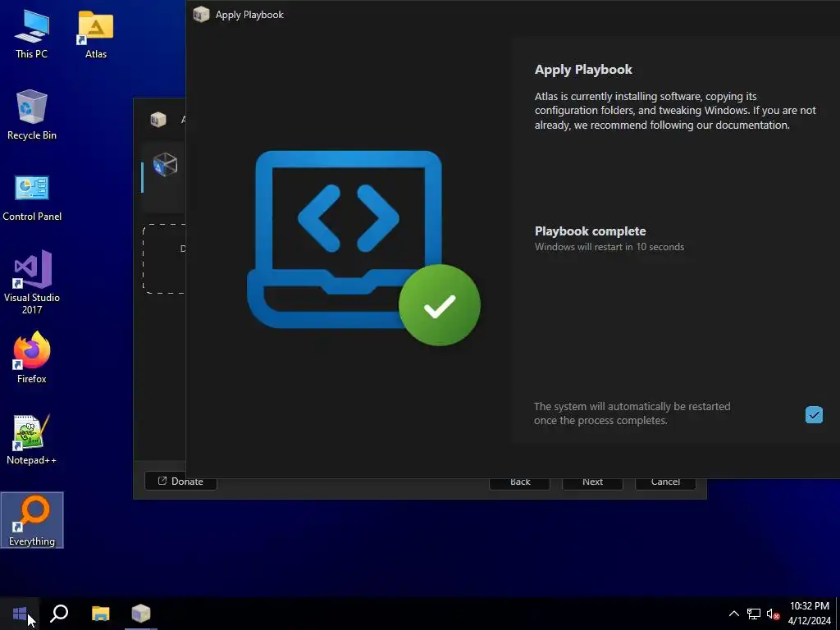Viewport: 840px width, 630px height.
Task: Open File Explorer from taskbar
Action: pyautogui.click(x=100, y=614)
